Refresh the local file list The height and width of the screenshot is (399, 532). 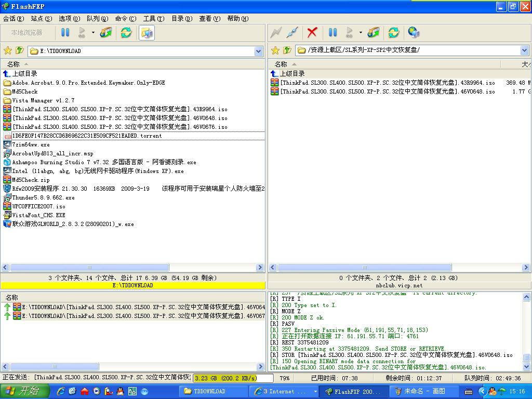(x=126, y=33)
